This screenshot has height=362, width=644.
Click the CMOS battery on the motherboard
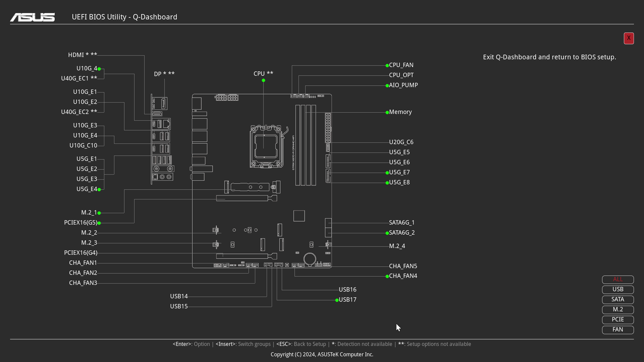click(x=310, y=259)
